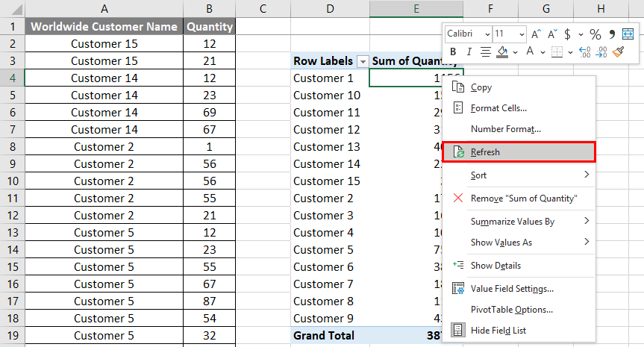The height and width of the screenshot is (347, 644).
Task: Click Sum of Quantity header cell
Action: [x=415, y=60]
